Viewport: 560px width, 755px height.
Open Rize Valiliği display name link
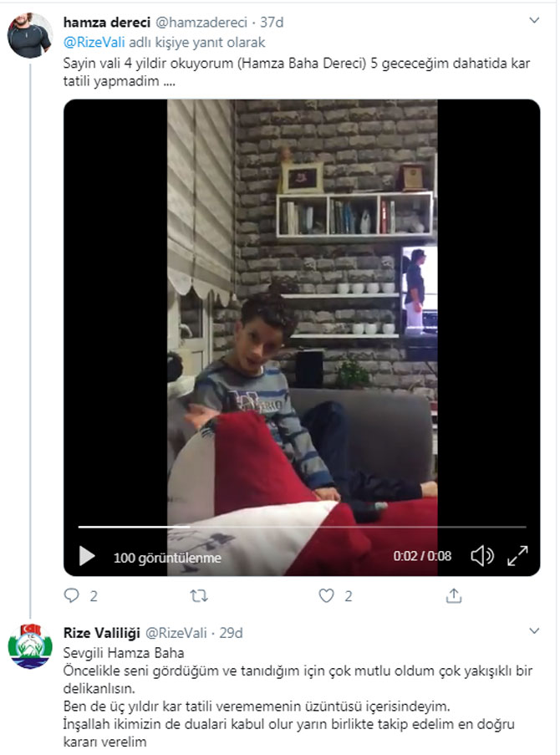tap(102, 633)
